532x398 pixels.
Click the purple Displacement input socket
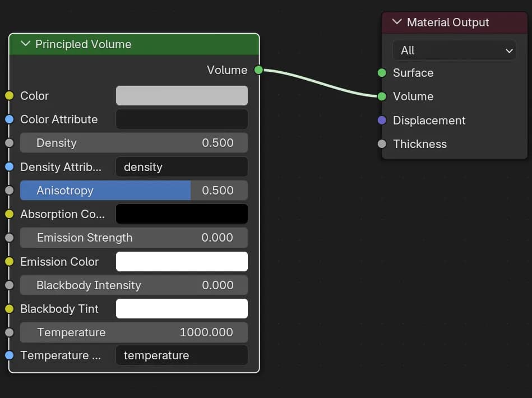(382, 121)
